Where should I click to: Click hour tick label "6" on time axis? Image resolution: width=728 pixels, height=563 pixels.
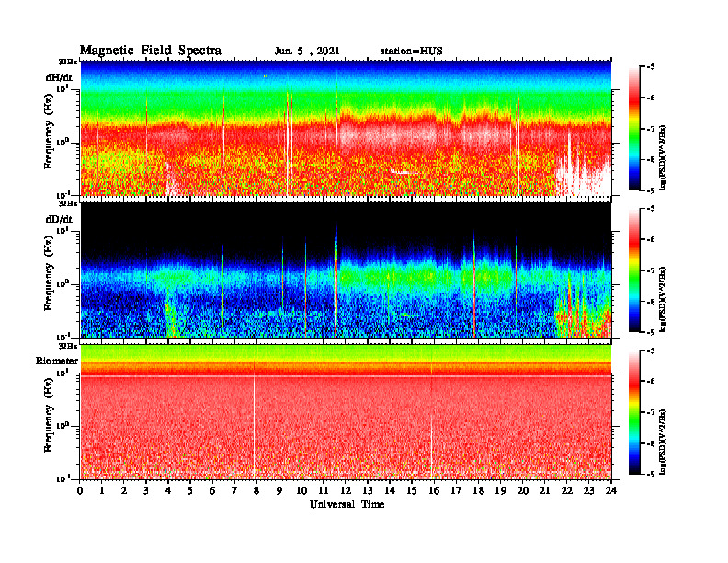click(x=212, y=491)
